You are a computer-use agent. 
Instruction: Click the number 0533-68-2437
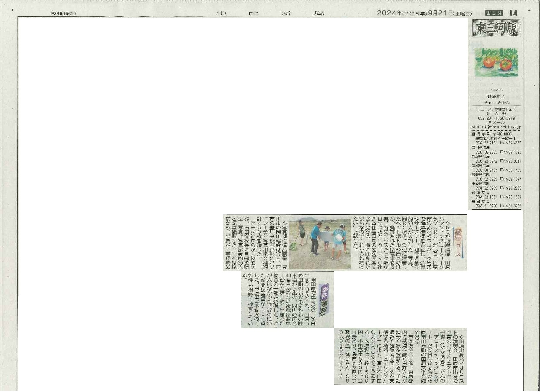486,170
